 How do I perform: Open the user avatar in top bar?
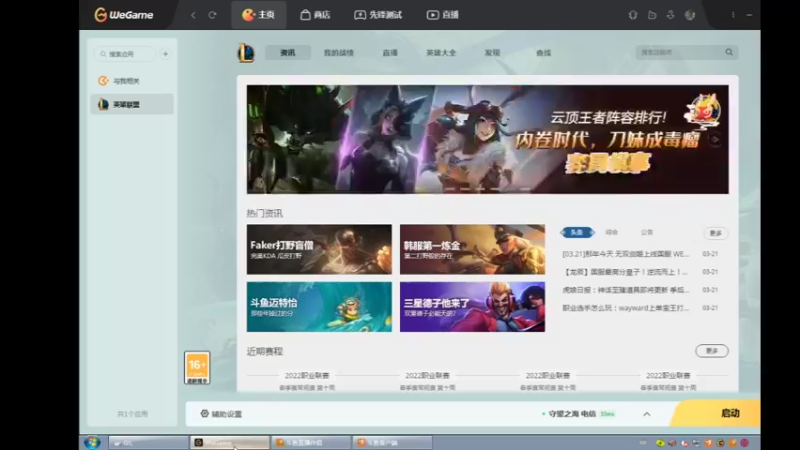tap(690, 15)
